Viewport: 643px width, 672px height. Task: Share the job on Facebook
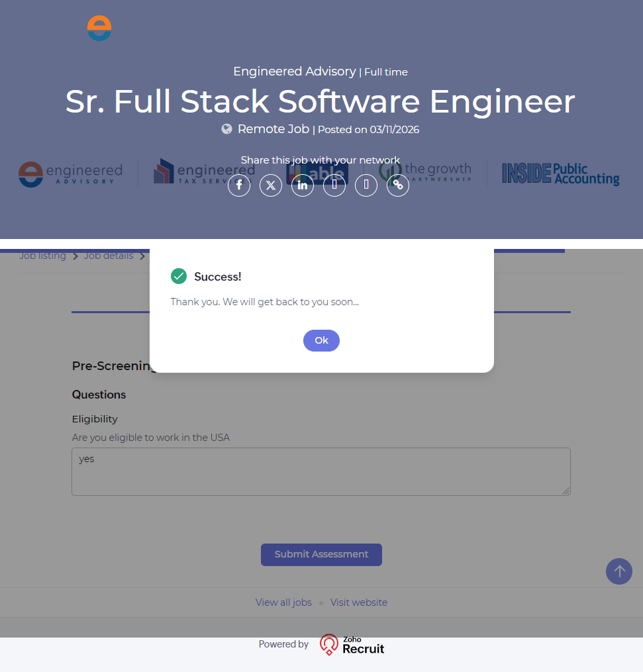(x=239, y=185)
